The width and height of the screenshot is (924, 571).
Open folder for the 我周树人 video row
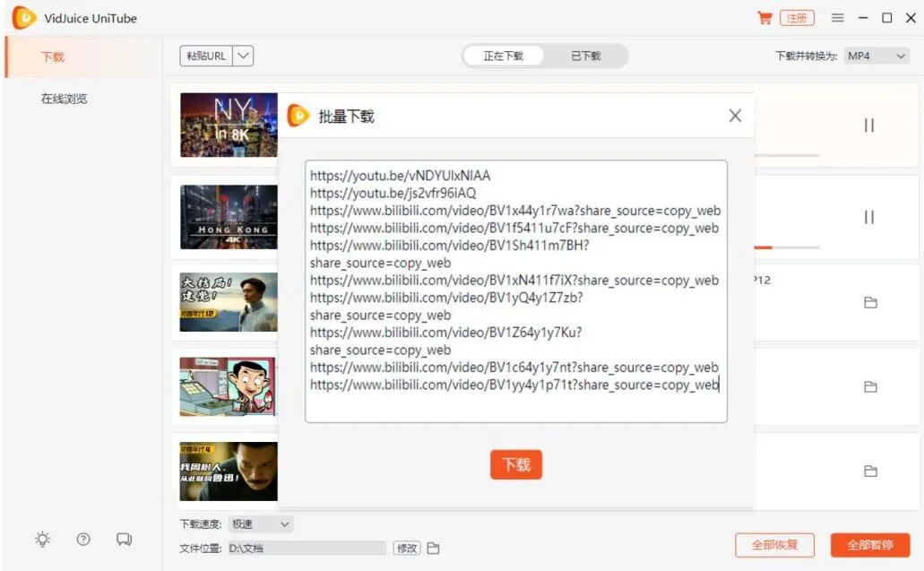(x=870, y=471)
